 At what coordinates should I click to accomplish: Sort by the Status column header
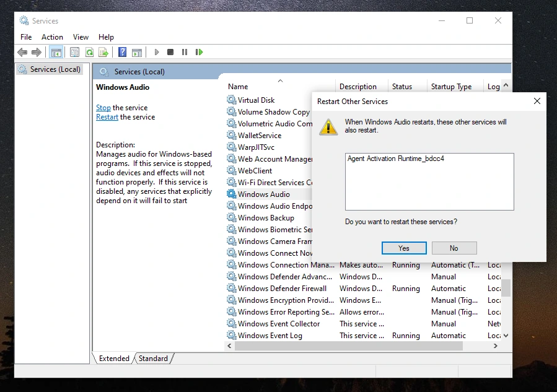[x=408, y=86]
